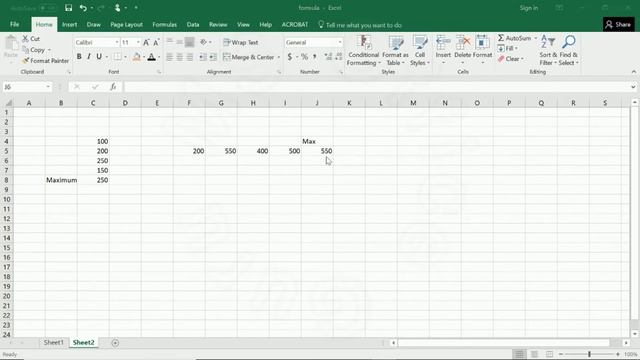Increase cell indent

213,57
